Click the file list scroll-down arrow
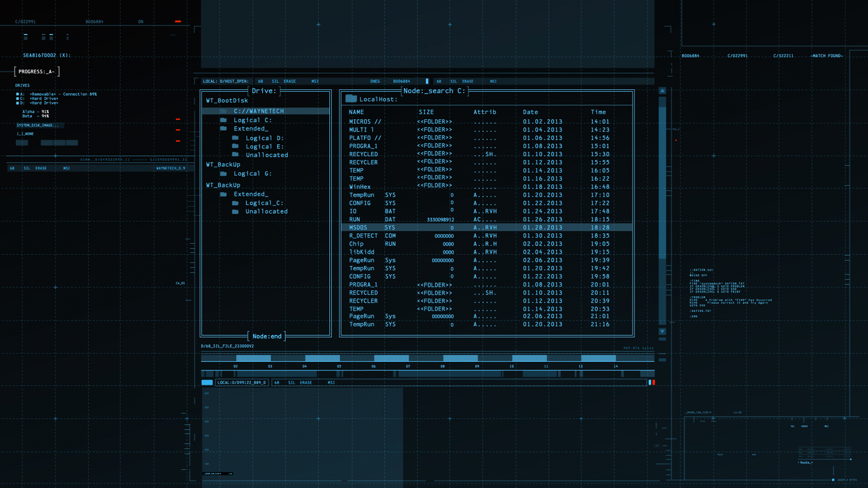868x488 pixels. 662,331
